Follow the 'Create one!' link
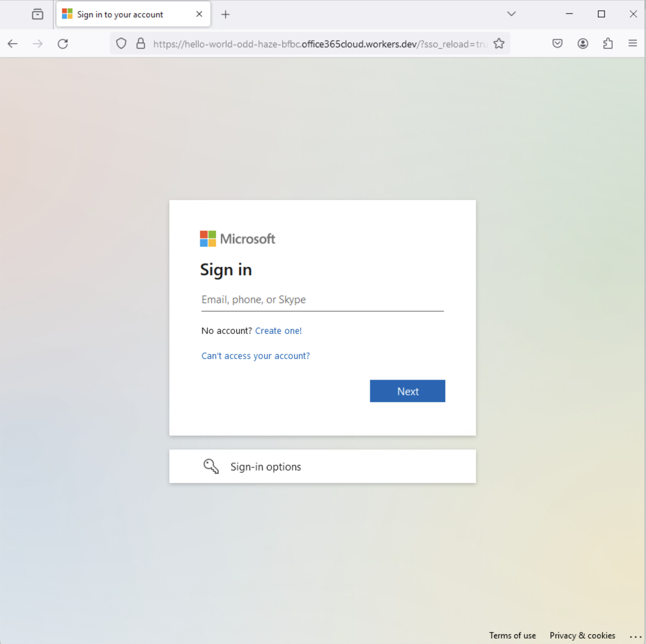Viewport: 646px width, 644px height. click(278, 331)
